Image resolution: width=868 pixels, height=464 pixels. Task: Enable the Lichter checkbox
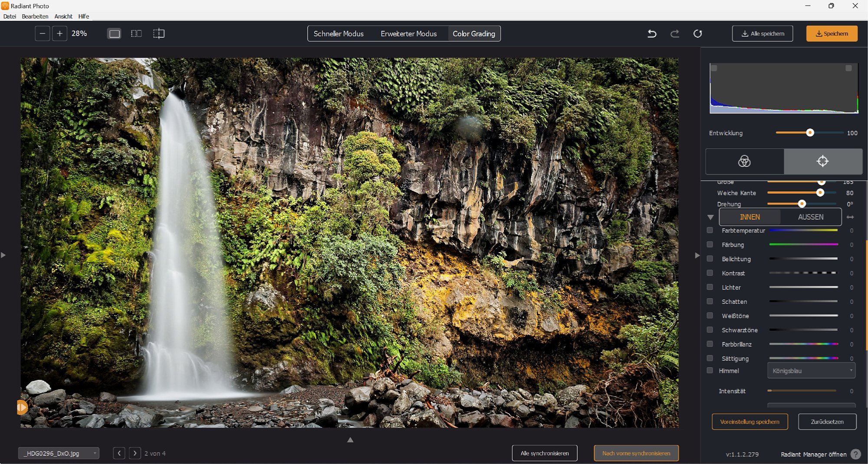tap(710, 287)
